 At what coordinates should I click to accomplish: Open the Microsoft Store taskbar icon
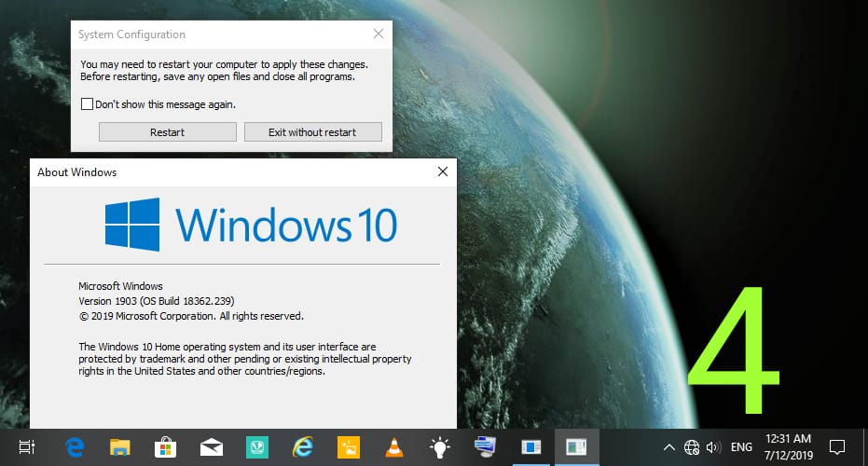165,447
